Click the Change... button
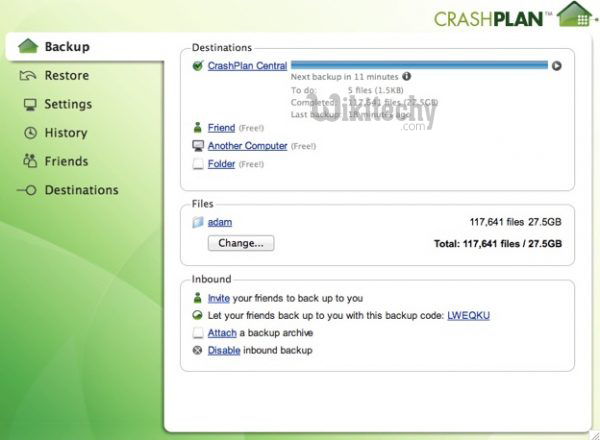Image resolution: width=600 pixels, height=440 pixels. tap(241, 243)
